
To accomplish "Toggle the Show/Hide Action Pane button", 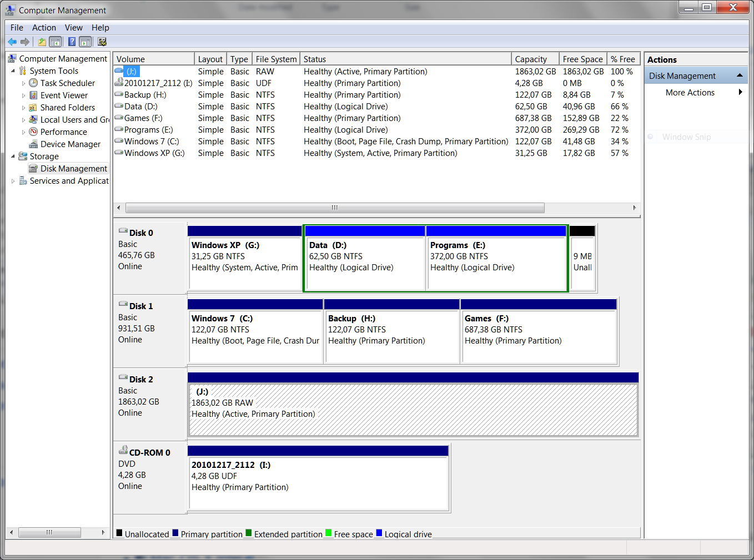I will (x=85, y=42).
